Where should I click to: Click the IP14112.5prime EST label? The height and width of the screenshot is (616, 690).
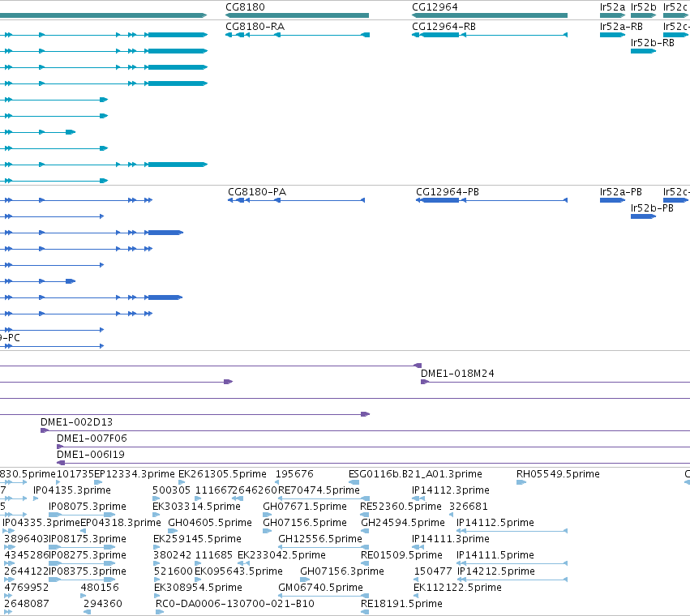point(495,523)
